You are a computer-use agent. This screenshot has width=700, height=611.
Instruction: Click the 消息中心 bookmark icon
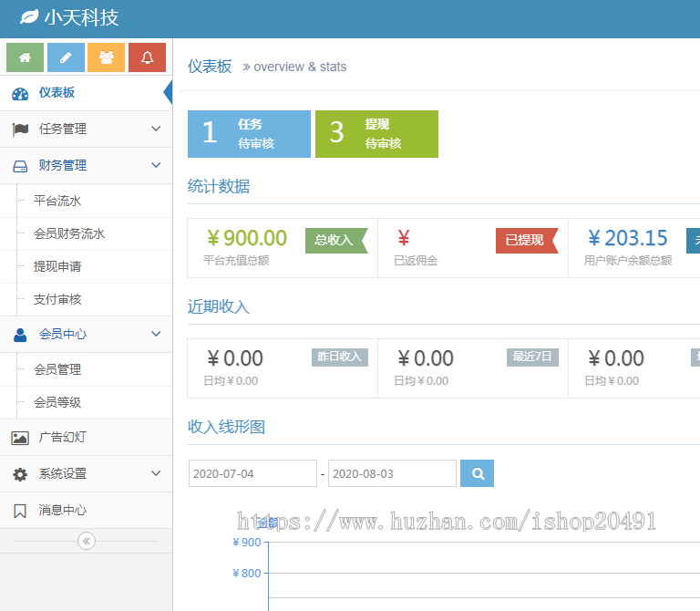(x=20, y=511)
